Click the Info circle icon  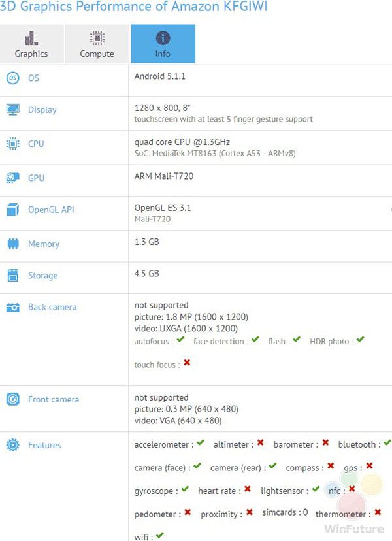[163, 38]
